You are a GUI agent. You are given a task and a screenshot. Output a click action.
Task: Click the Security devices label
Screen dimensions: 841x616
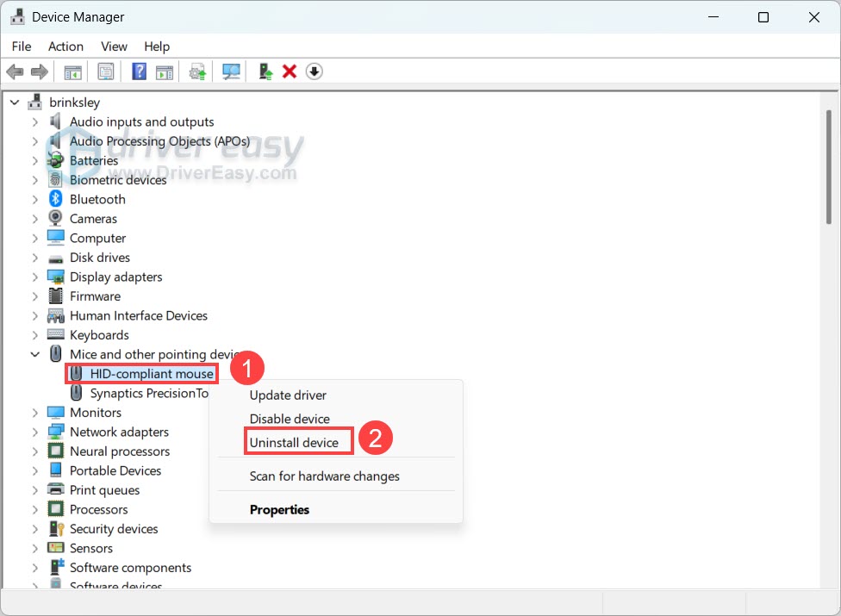pyautogui.click(x=114, y=529)
